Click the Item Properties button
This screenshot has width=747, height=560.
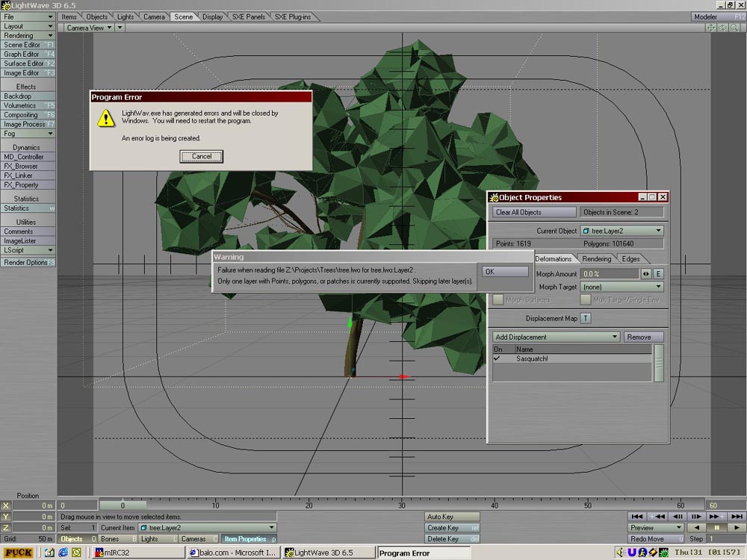[x=249, y=538]
